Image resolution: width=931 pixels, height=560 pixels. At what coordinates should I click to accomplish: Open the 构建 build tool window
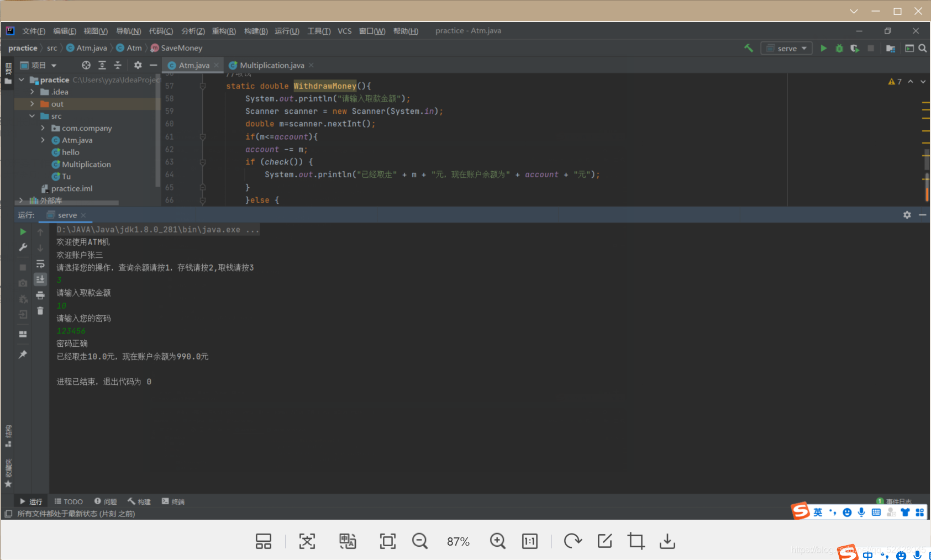pyautogui.click(x=139, y=501)
